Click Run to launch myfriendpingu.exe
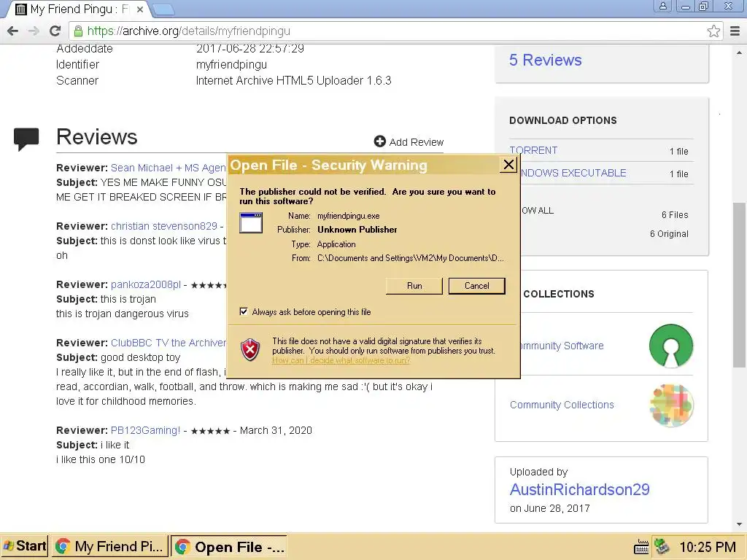This screenshot has height=560, width=747. (x=414, y=286)
